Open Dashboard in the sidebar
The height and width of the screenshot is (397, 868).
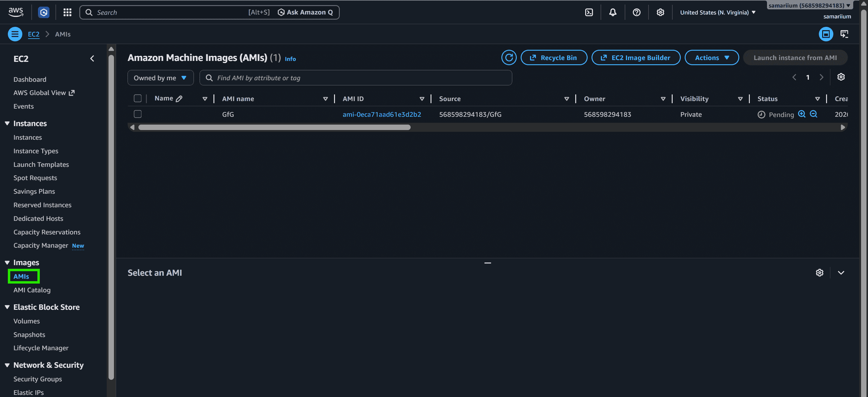(x=30, y=79)
